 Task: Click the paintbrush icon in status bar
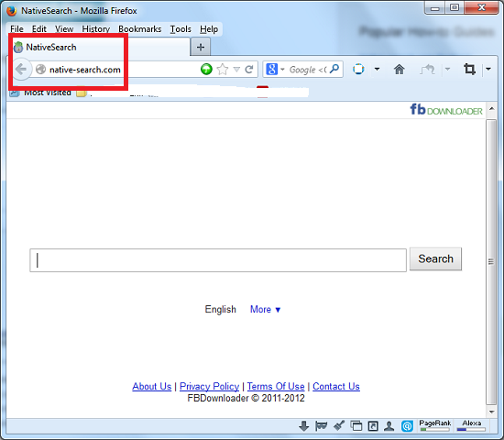pos(339,426)
